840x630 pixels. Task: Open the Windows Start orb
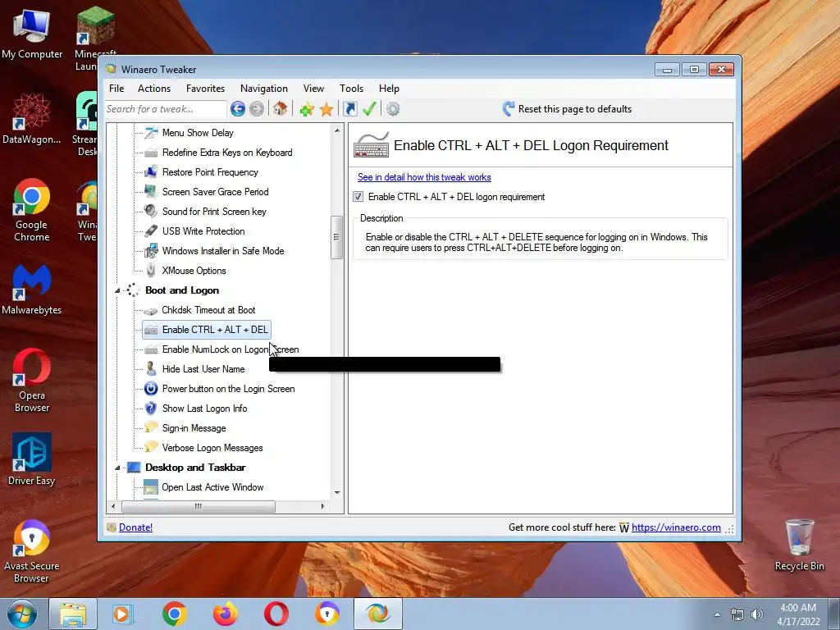click(x=22, y=614)
